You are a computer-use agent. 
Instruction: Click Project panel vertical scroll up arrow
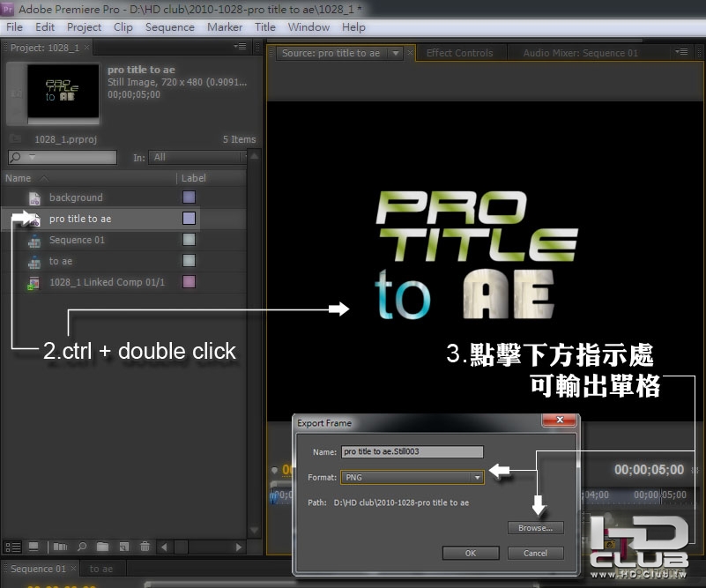point(254,156)
